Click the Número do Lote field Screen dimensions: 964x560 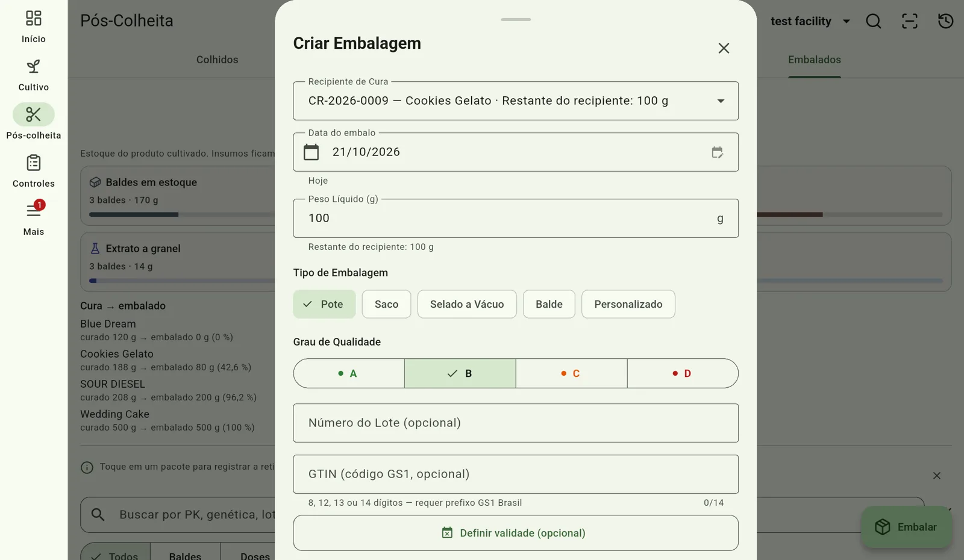click(516, 423)
